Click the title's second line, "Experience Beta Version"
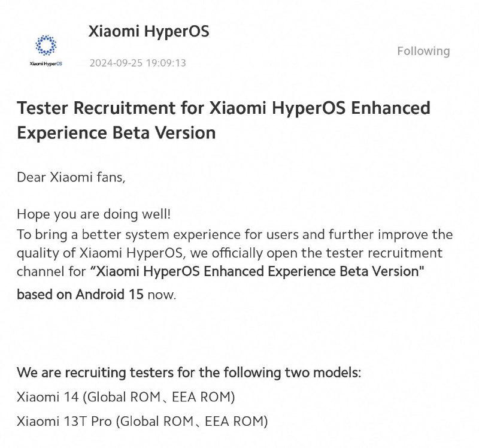 tap(116, 133)
